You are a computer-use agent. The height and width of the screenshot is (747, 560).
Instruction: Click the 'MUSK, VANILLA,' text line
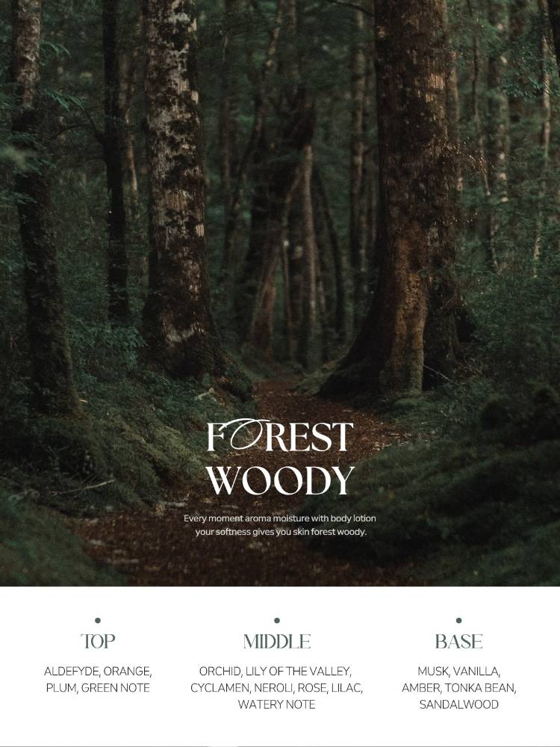(458, 672)
